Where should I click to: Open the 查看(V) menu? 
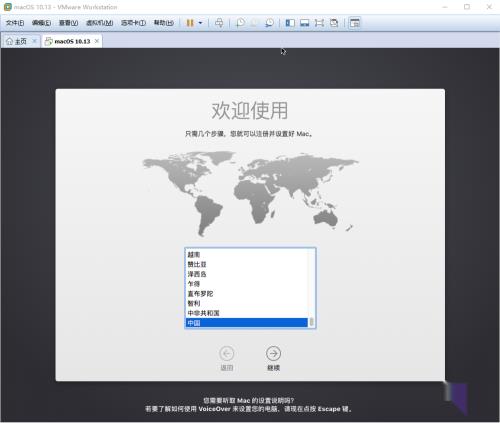point(68,23)
